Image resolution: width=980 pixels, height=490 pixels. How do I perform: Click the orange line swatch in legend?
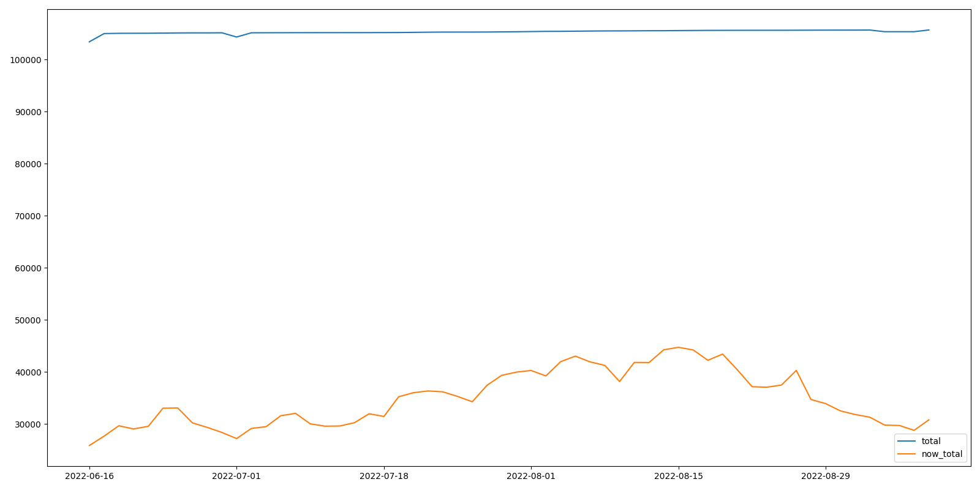point(907,454)
